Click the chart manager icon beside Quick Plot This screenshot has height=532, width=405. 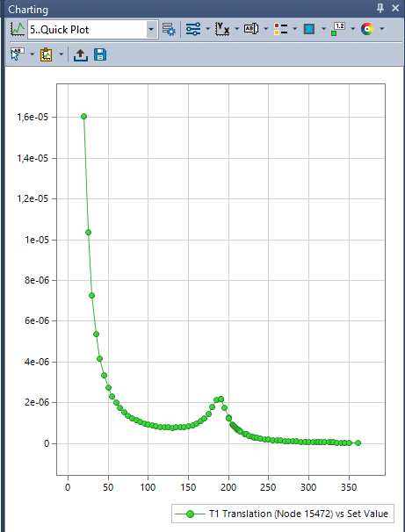click(18, 30)
